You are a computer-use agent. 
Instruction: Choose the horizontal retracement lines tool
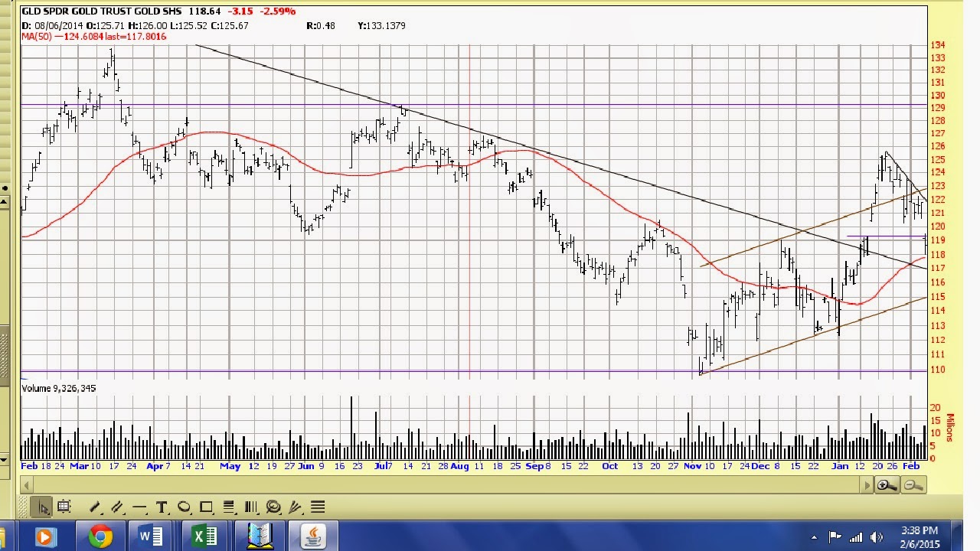pos(228,507)
